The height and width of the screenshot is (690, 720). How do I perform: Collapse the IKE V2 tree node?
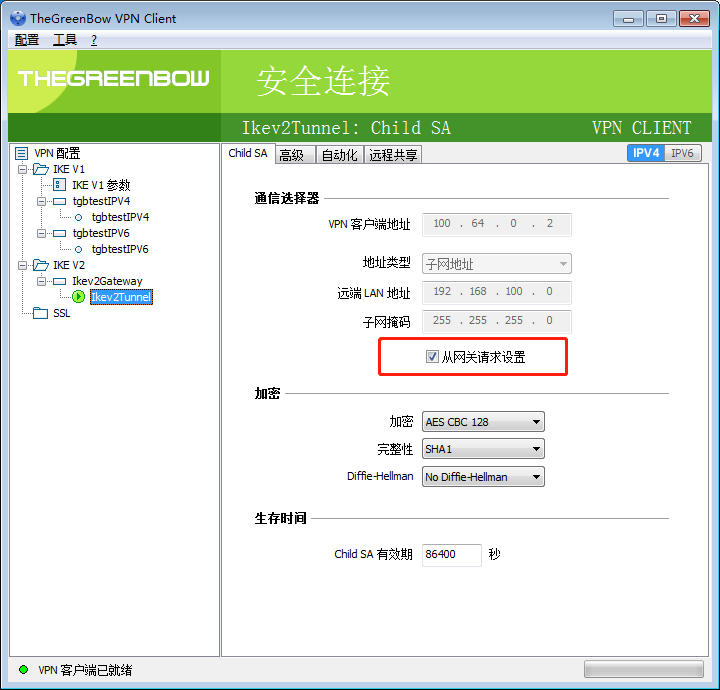[22, 265]
